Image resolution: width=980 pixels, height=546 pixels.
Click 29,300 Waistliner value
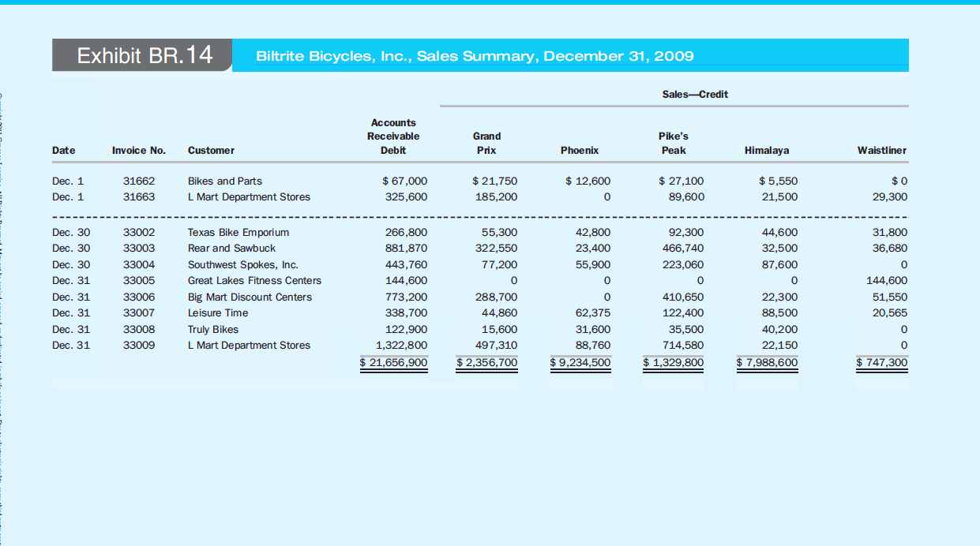[890, 196]
